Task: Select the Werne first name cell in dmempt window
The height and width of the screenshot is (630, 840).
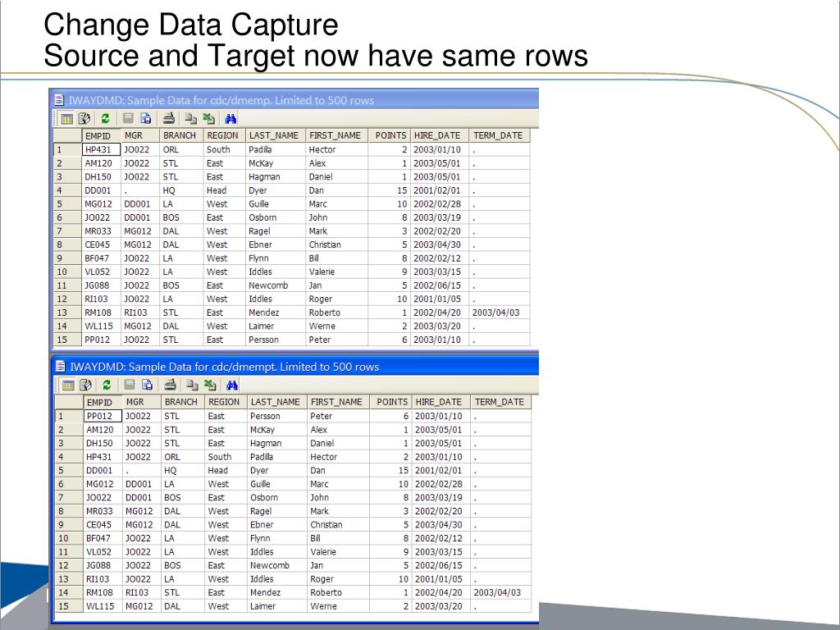Action: coord(338,606)
